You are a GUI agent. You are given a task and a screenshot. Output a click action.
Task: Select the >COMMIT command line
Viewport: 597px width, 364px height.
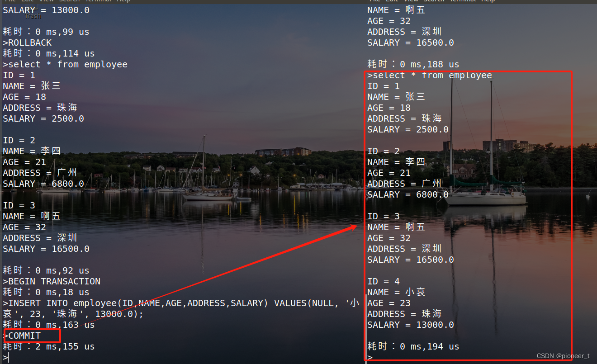pyautogui.click(x=22, y=336)
